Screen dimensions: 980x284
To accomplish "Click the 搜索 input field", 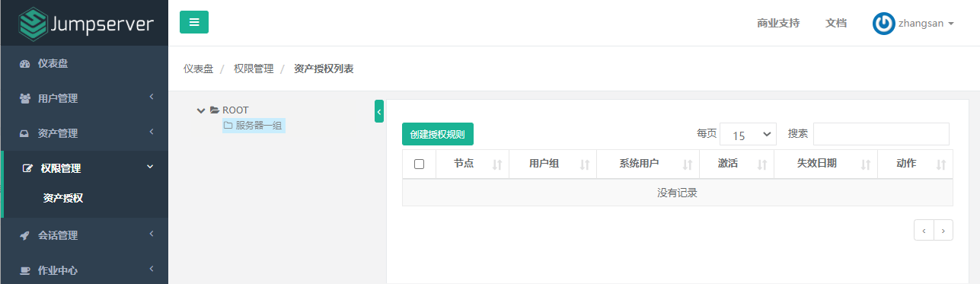I will (x=881, y=134).
